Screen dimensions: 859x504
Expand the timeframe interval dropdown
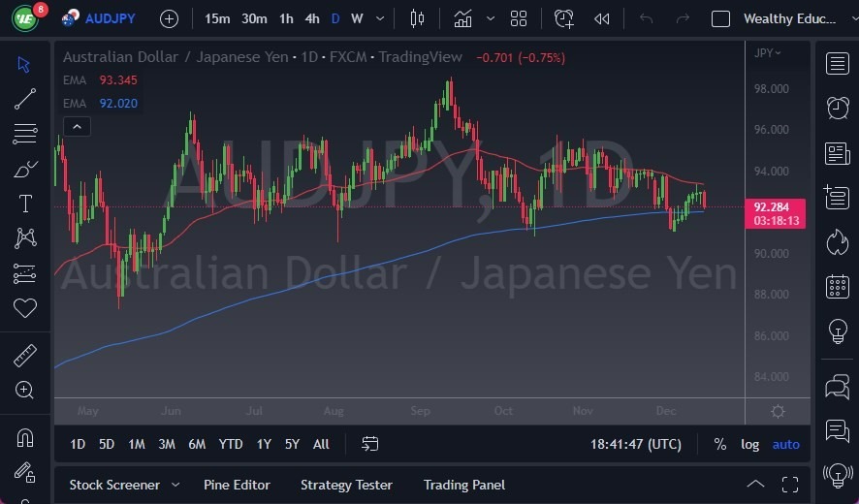380,19
